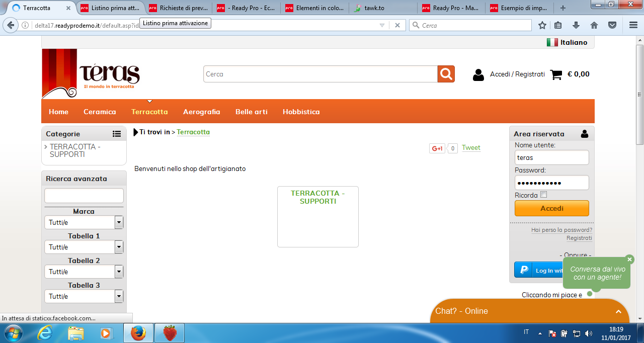Open the Marca dropdown
This screenshot has width=644, height=343.
[x=84, y=222]
